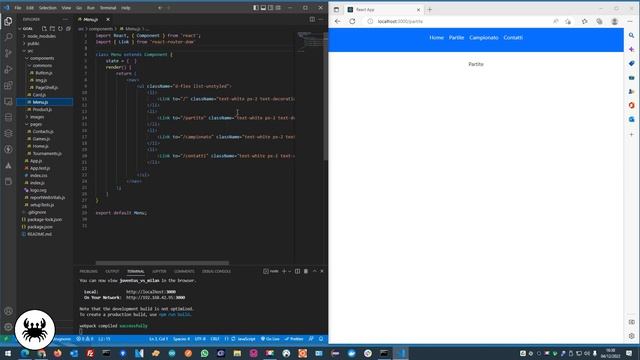Screen dimensions: 640x360
Task: Open the terminal launch profile dropdown arrow
Action: point(290,271)
